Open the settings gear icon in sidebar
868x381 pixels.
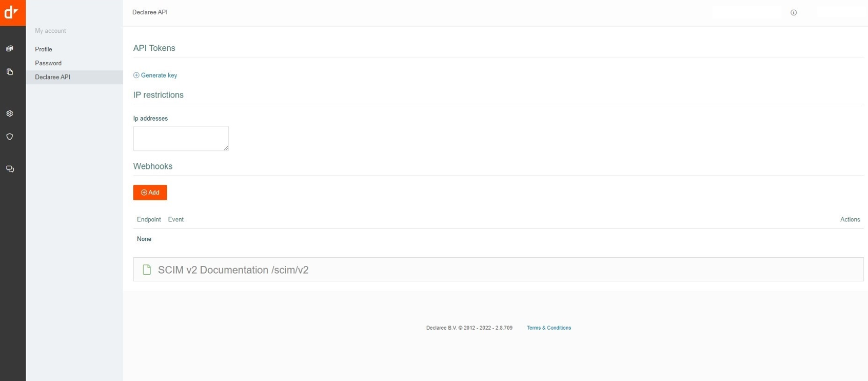click(x=10, y=113)
